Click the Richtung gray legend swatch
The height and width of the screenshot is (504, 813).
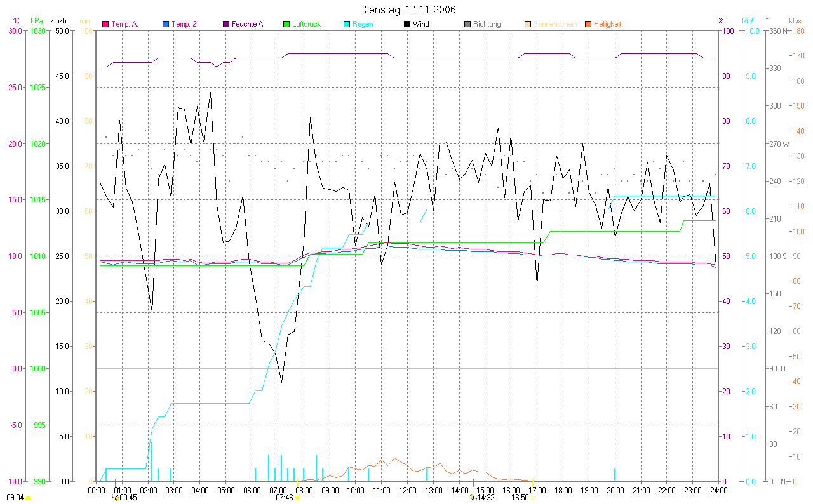(x=467, y=24)
